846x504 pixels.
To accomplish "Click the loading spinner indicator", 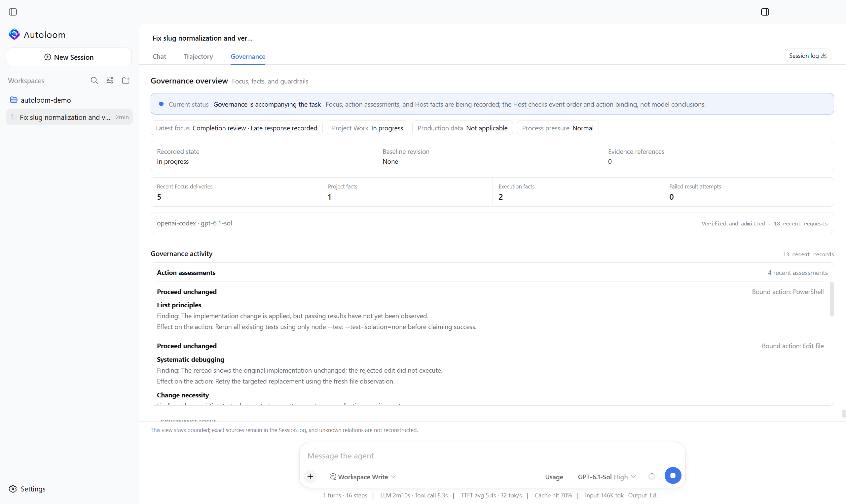I will 651,477.
